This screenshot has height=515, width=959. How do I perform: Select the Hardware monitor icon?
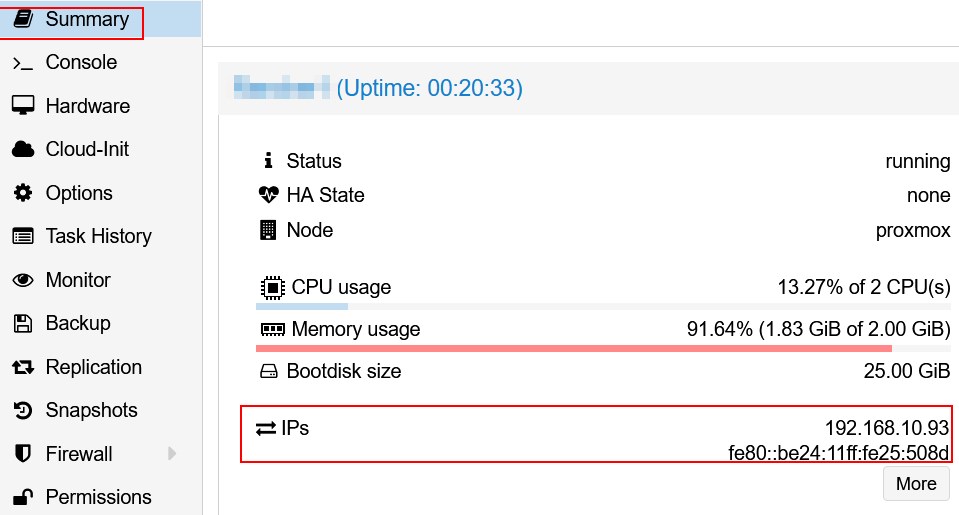click(23, 106)
